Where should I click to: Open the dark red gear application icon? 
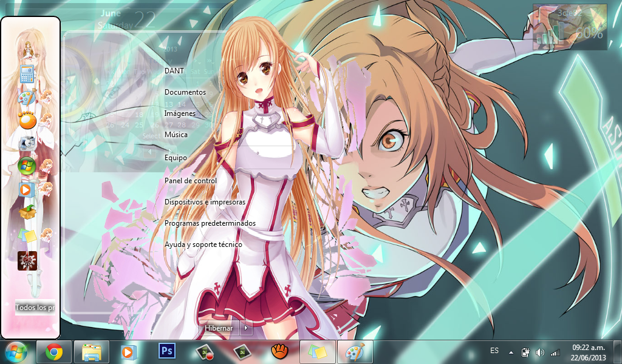pyautogui.click(x=27, y=261)
